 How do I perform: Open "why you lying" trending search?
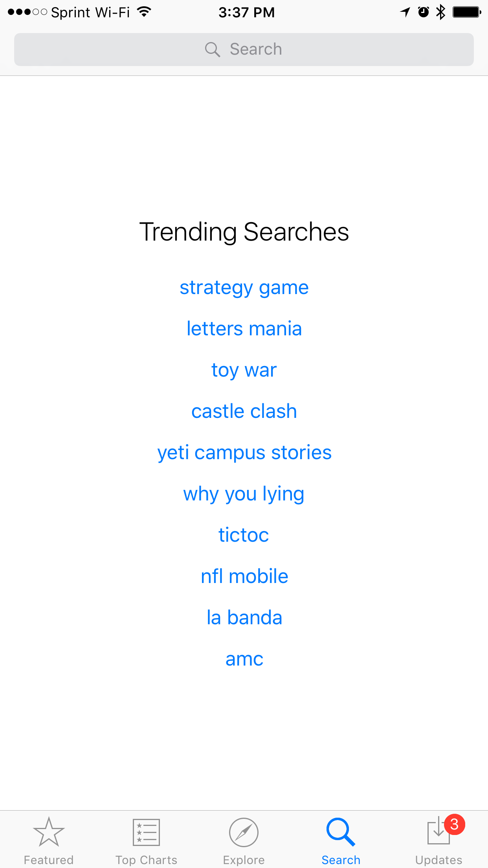(x=244, y=494)
